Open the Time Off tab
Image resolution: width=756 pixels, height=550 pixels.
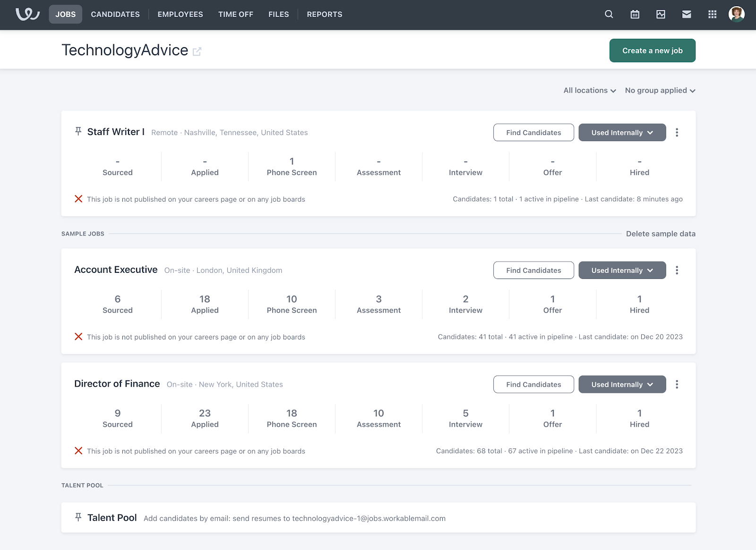[236, 14]
